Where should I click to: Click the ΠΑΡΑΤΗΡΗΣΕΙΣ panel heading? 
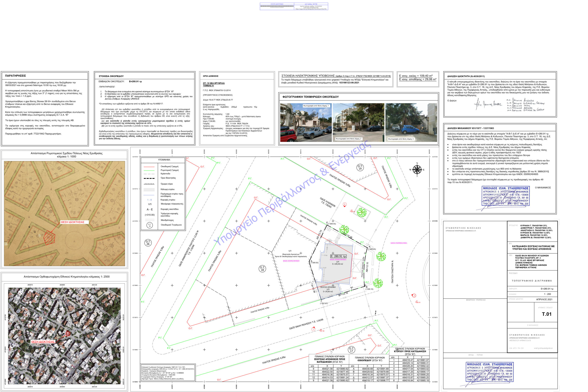coord(15,76)
